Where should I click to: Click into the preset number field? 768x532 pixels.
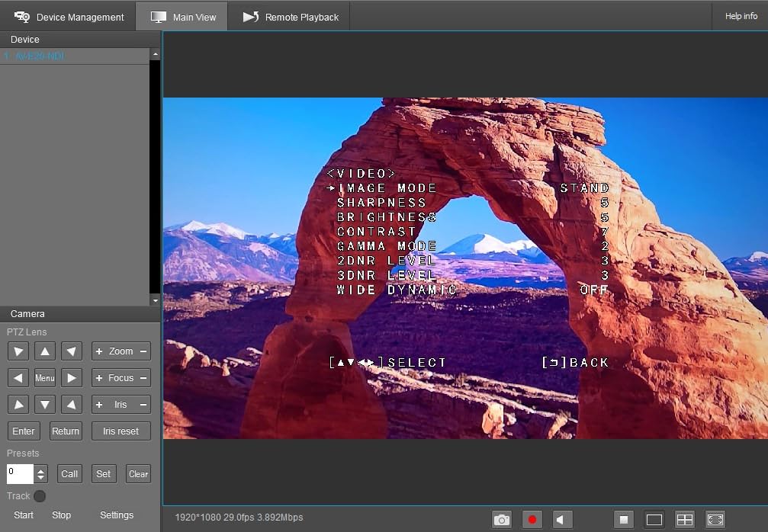[x=20, y=474]
